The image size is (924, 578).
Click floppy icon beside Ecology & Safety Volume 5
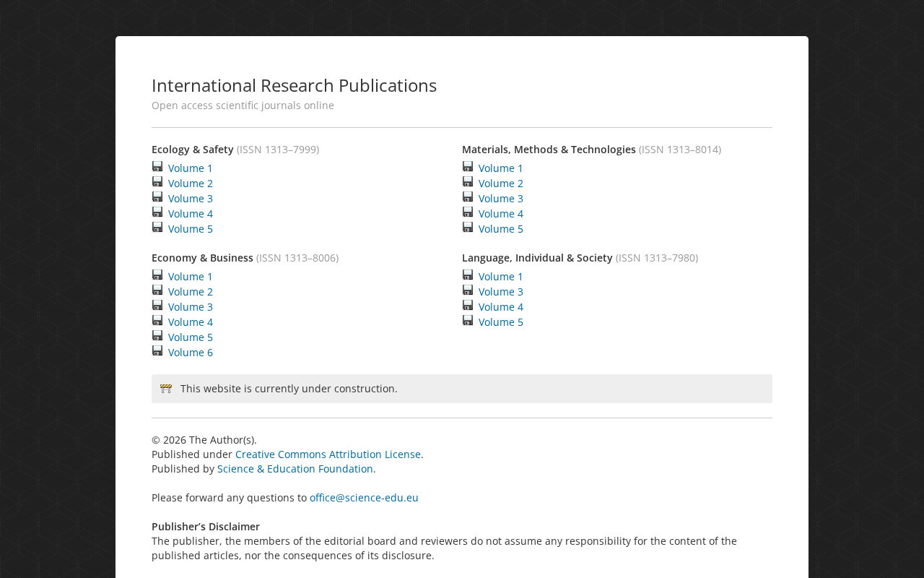(x=157, y=228)
